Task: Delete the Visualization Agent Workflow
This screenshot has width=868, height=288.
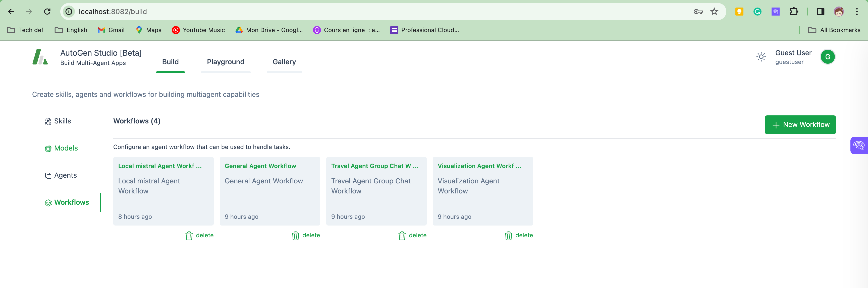Action: click(x=519, y=236)
